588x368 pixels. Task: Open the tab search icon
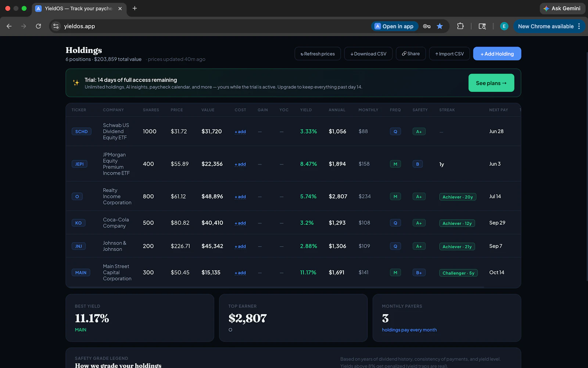(482, 26)
